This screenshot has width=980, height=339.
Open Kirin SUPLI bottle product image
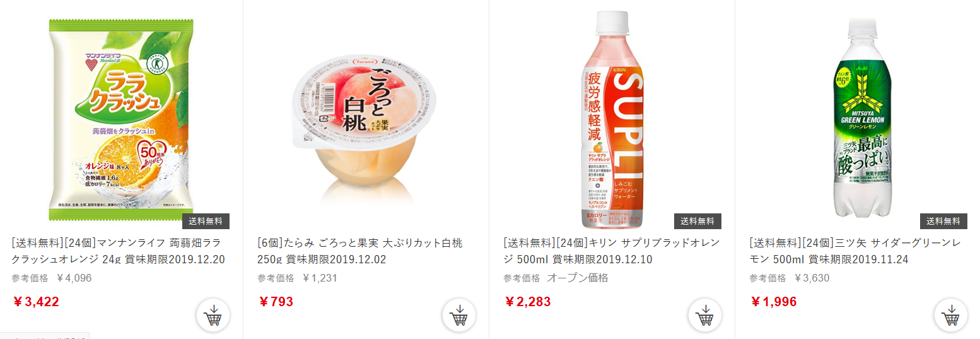(x=612, y=120)
